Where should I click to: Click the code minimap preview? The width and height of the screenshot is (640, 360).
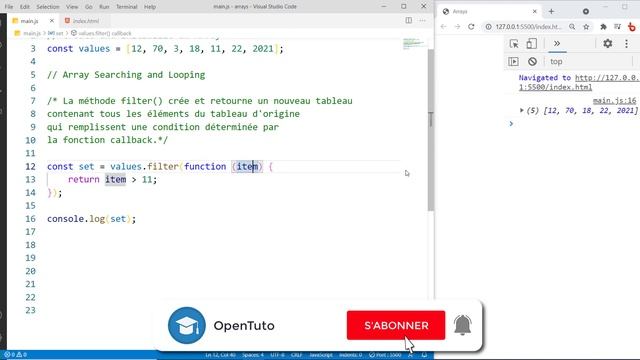[x=414, y=43]
